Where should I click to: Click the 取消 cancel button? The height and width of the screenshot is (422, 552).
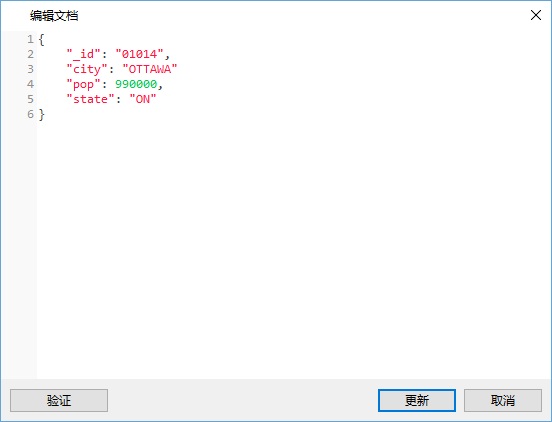coord(503,400)
